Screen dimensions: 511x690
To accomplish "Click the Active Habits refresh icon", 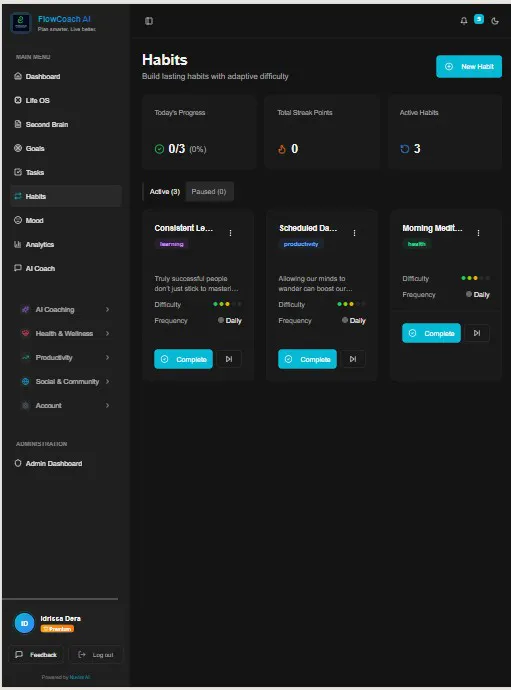I will click(x=404, y=149).
